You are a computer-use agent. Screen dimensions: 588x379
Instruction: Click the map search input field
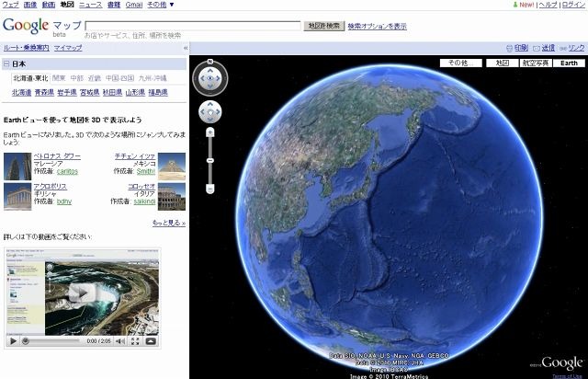[x=193, y=26]
